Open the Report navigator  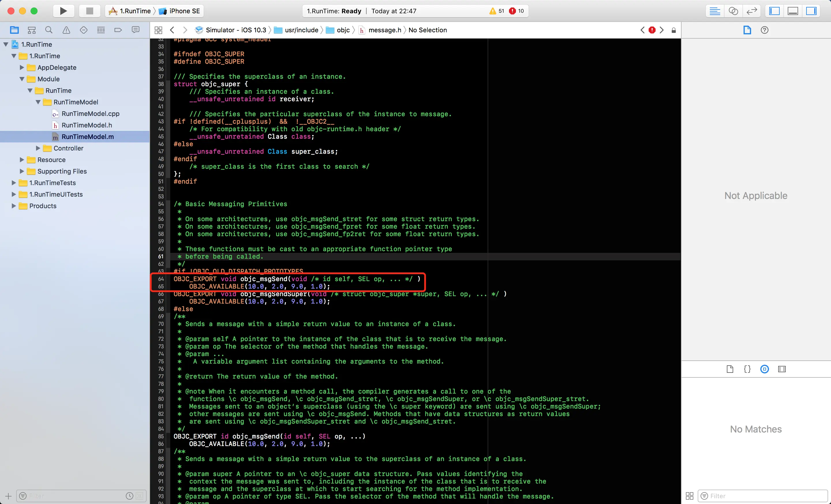[x=136, y=30]
